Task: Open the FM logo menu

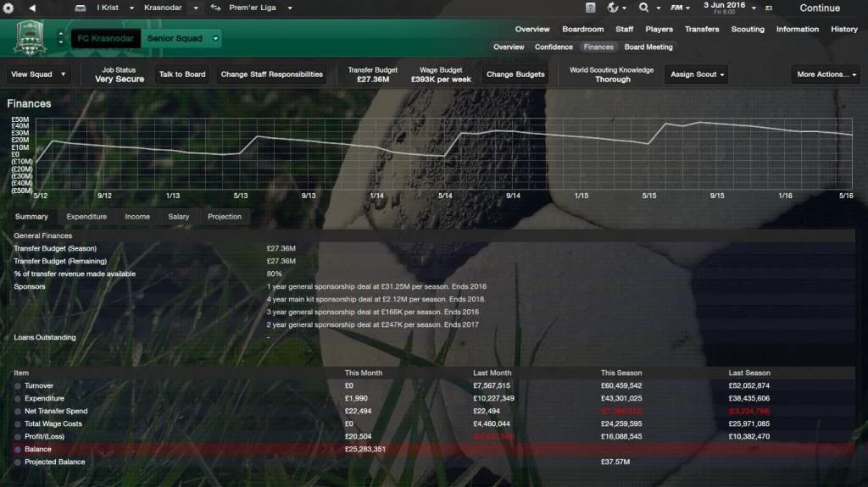Action: point(677,8)
